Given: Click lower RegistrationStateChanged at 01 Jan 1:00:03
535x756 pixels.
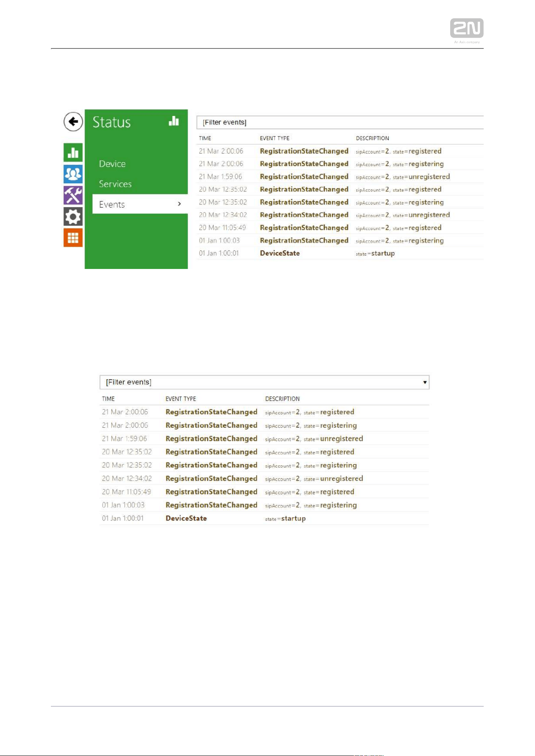Looking at the screenshot, I should click(211, 505).
